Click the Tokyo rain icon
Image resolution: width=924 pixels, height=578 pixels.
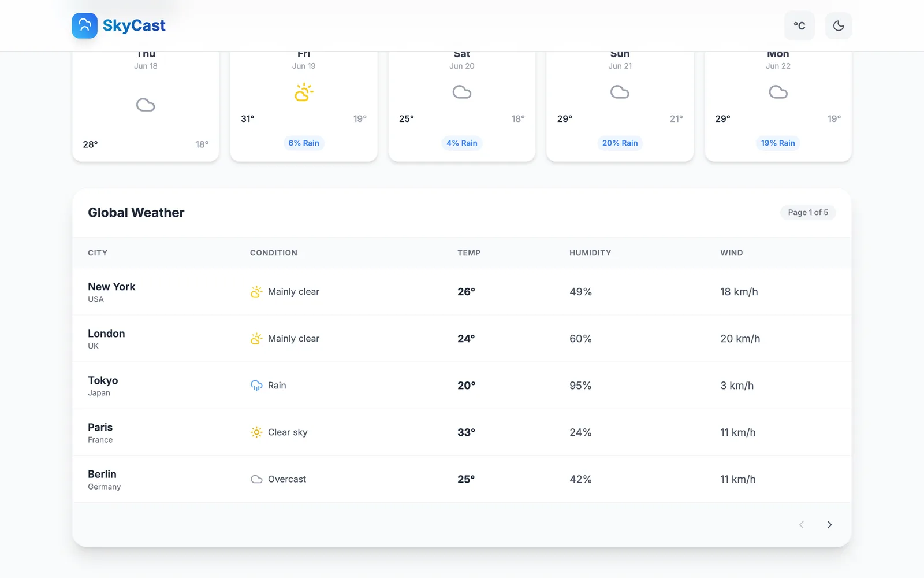tap(256, 386)
